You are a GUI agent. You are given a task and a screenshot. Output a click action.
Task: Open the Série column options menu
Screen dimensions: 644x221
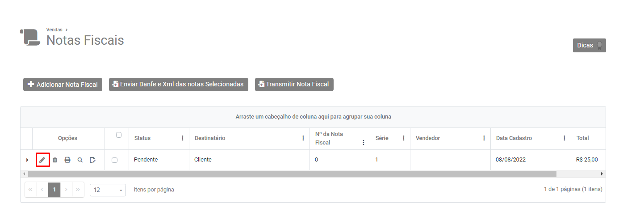click(x=403, y=138)
